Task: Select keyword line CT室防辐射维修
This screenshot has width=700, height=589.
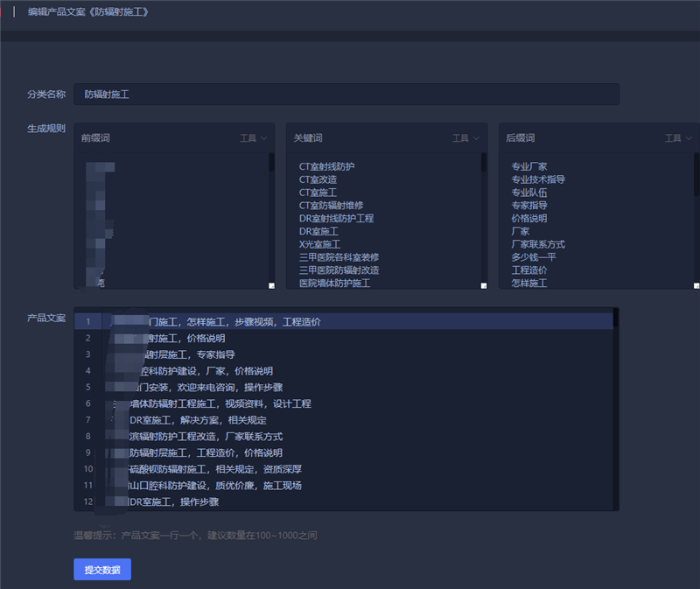Action: coord(332,206)
